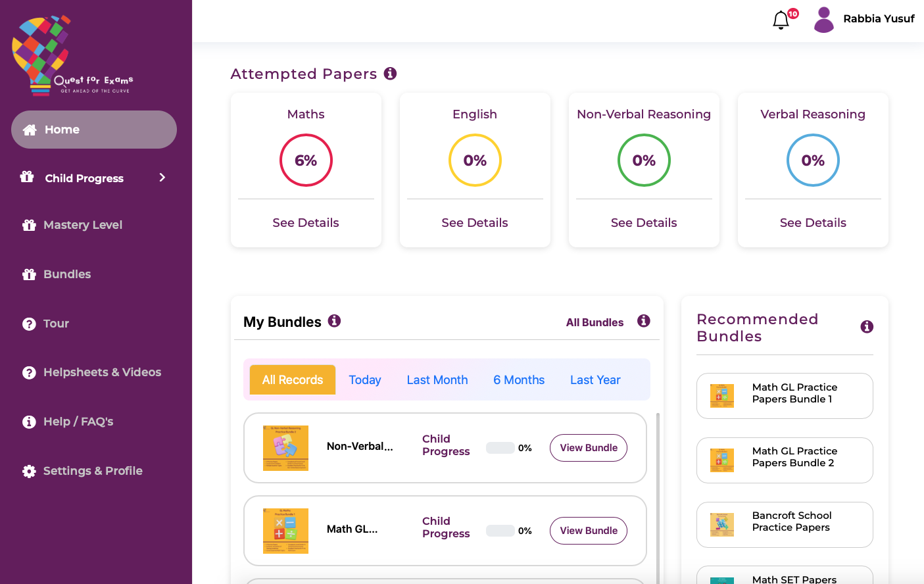Switch to the Last Month tab

[x=437, y=380]
